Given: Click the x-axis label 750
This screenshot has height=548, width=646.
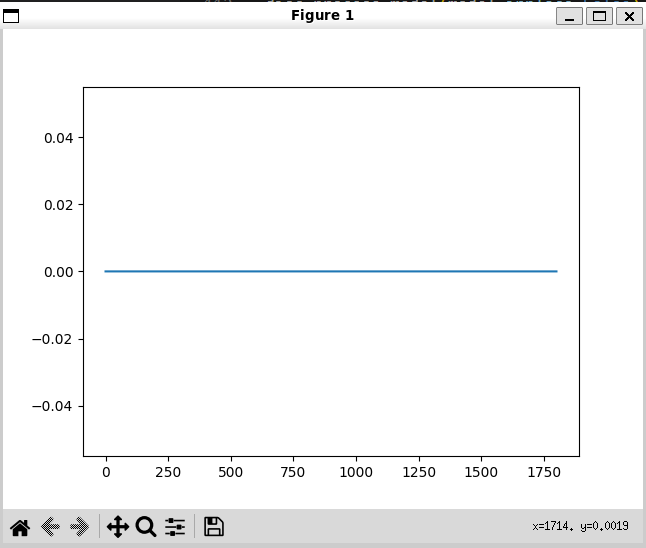Looking at the screenshot, I should 293,472.
